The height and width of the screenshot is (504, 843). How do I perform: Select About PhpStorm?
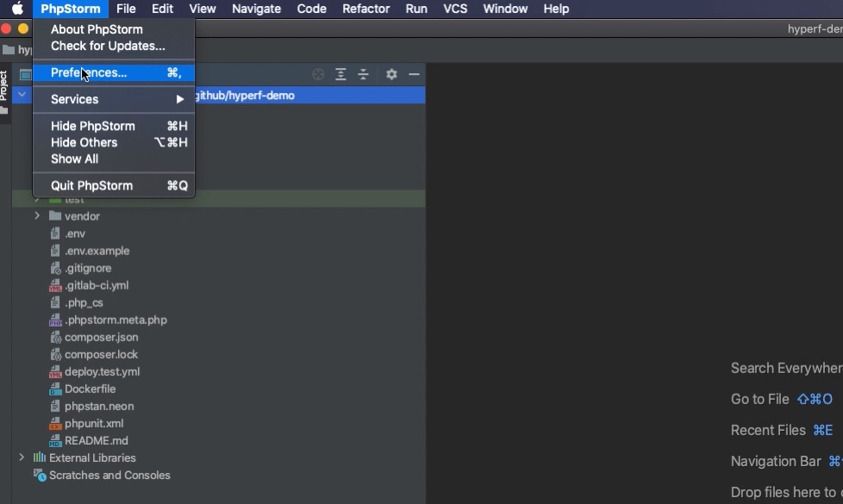click(x=114, y=29)
